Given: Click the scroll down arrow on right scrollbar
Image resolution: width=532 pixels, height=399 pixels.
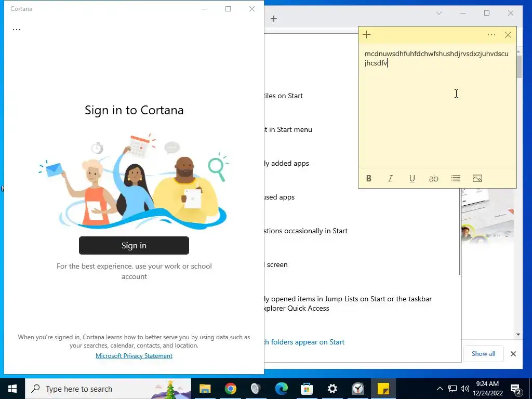Looking at the screenshot, I should pyautogui.click(x=518, y=335).
